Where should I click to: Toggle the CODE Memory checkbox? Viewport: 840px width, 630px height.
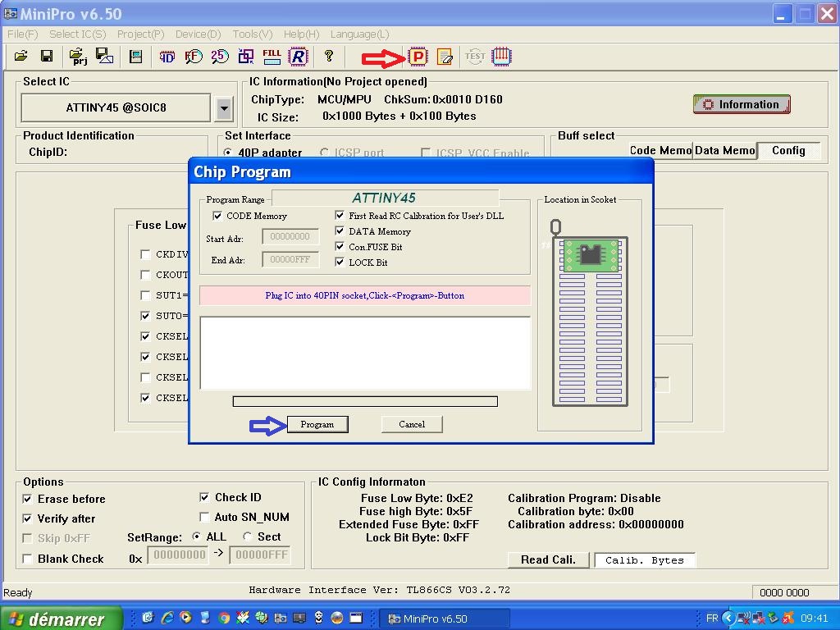click(217, 216)
